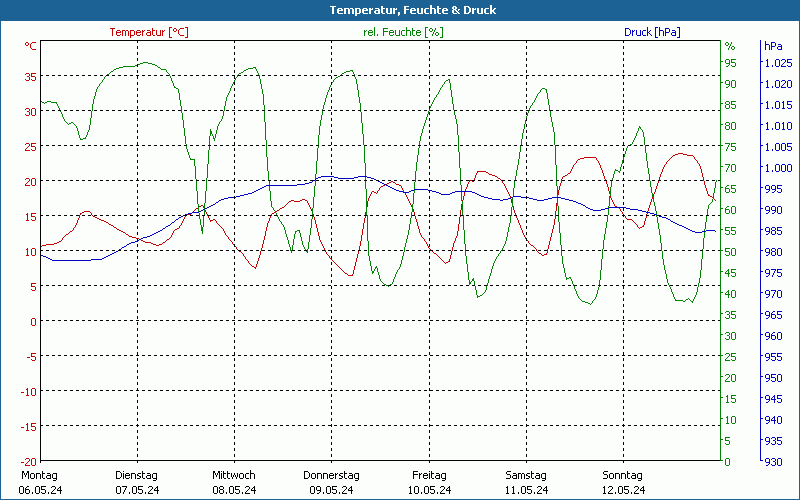
Task: Click the blue pressure axis value '1.015'
Action: coord(778,105)
